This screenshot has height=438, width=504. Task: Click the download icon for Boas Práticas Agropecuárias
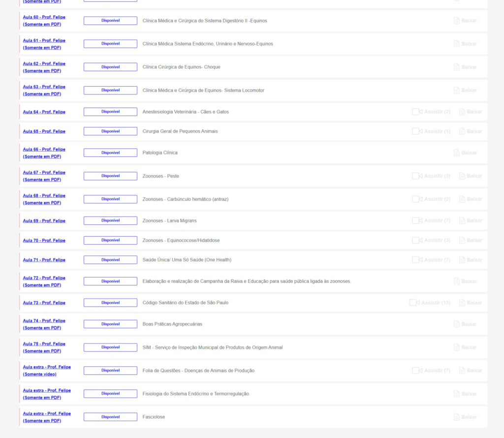[x=457, y=324]
